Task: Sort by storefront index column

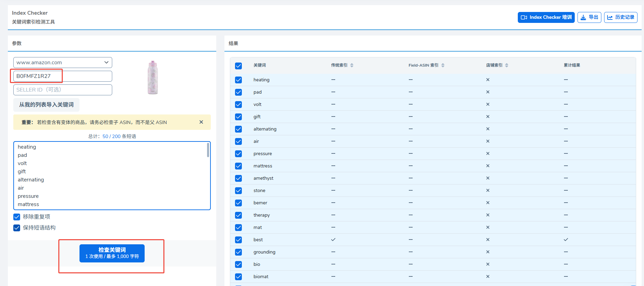Action: [507, 65]
